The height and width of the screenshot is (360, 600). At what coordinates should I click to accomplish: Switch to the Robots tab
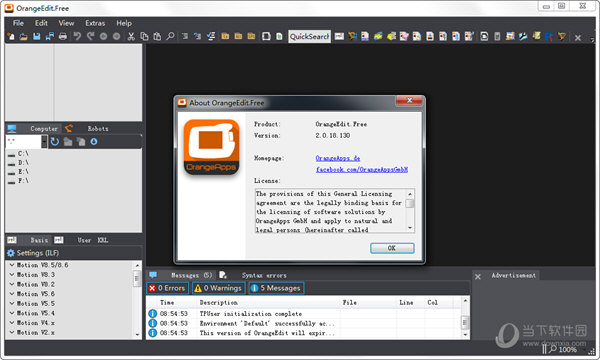point(98,129)
